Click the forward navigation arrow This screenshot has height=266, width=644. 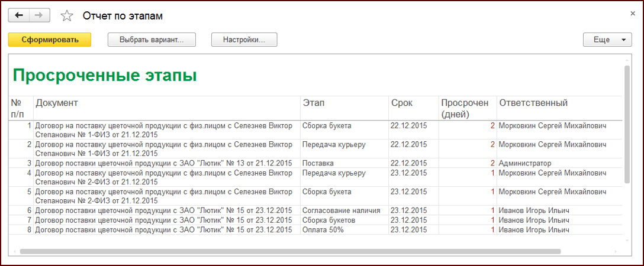pos(40,15)
